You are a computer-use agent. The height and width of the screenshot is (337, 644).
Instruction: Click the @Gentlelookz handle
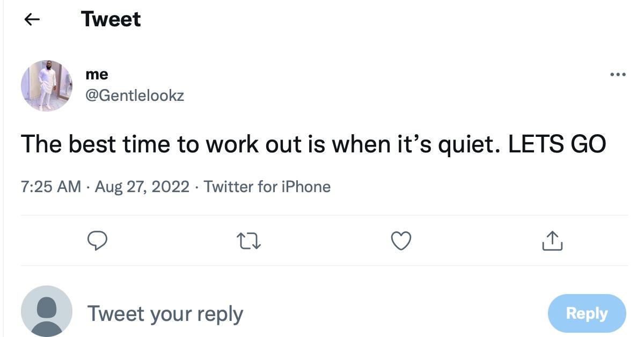(x=135, y=96)
